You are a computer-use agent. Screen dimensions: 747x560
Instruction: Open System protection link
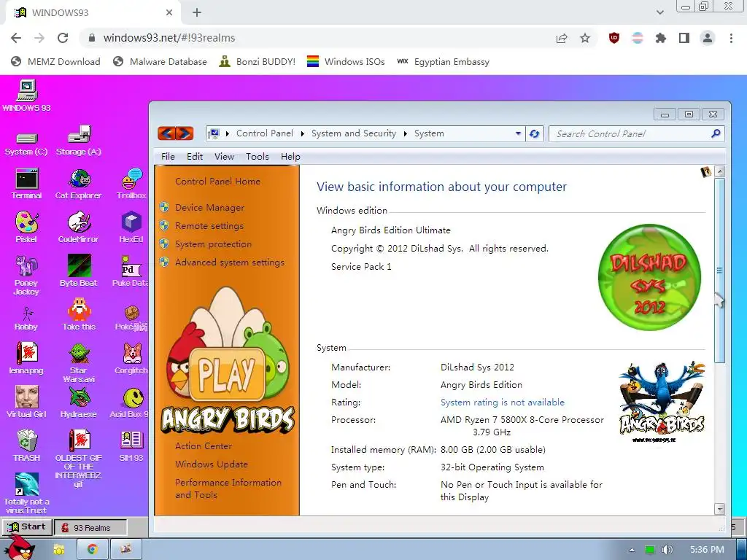213,244
